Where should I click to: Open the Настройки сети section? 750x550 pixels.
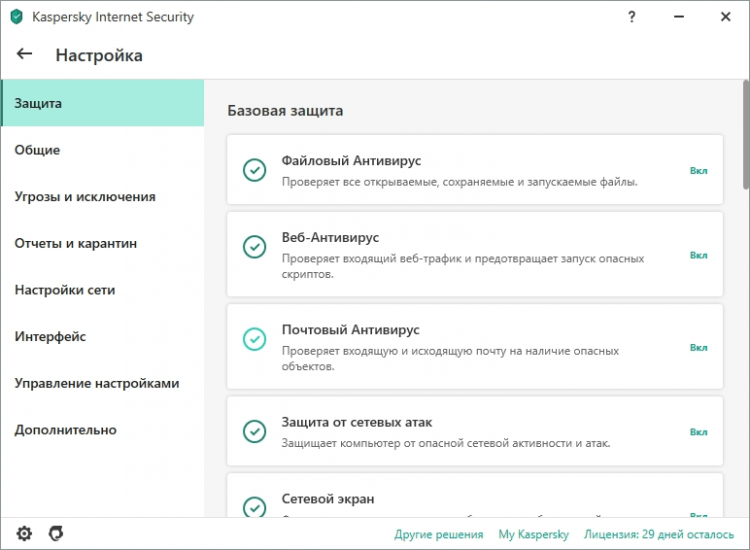pos(65,290)
